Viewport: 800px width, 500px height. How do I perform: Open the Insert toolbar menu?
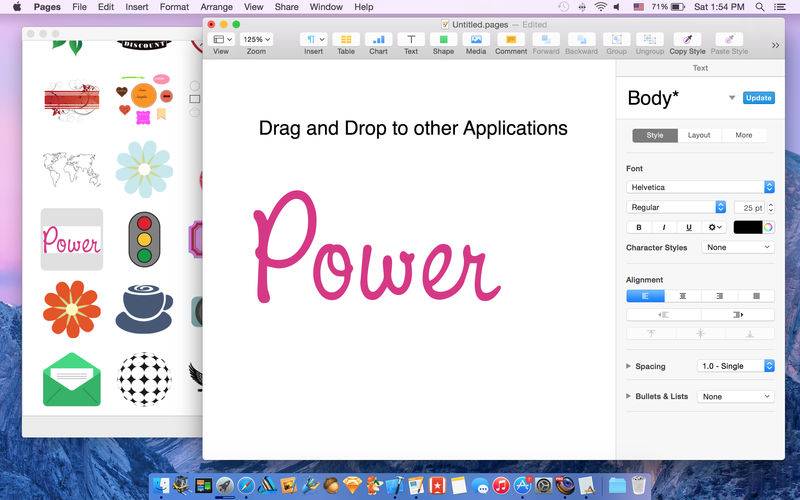click(313, 39)
